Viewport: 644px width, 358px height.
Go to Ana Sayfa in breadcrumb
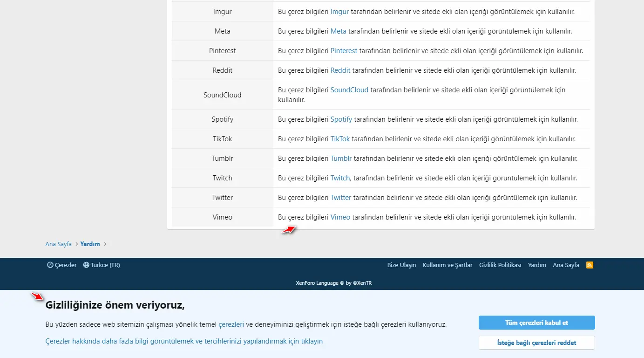(x=59, y=244)
